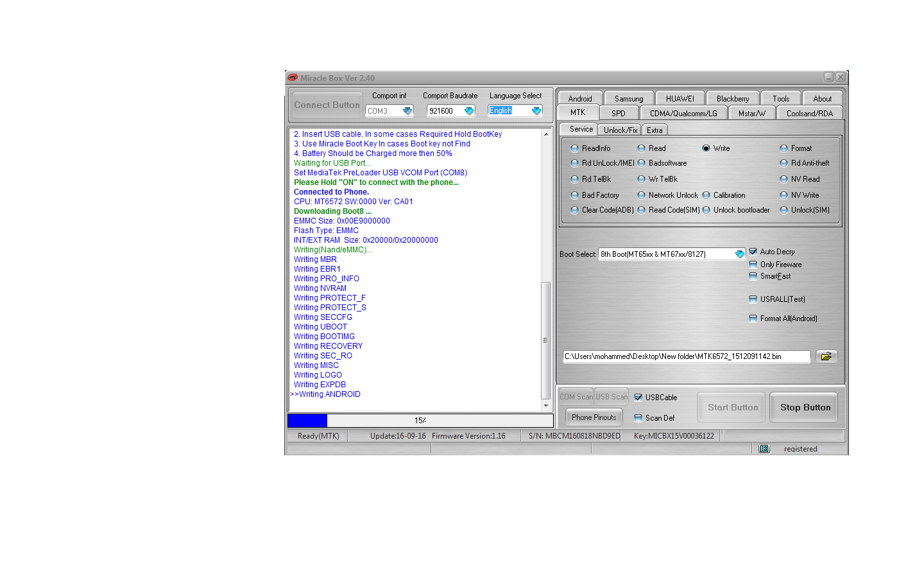The height and width of the screenshot is (578, 924).
Task: Select the ReadInfo radio option
Action: tap(574, 148)
